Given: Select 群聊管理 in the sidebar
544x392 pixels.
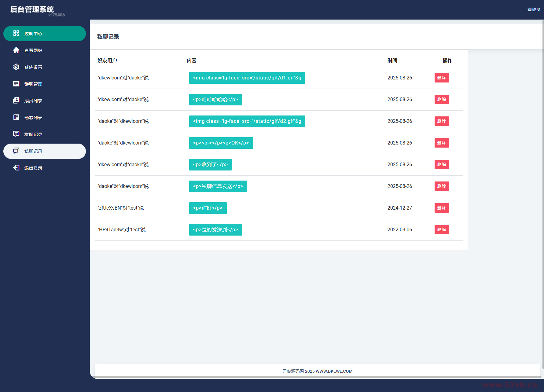Looking at the screenshot, I should coord(33,84).
